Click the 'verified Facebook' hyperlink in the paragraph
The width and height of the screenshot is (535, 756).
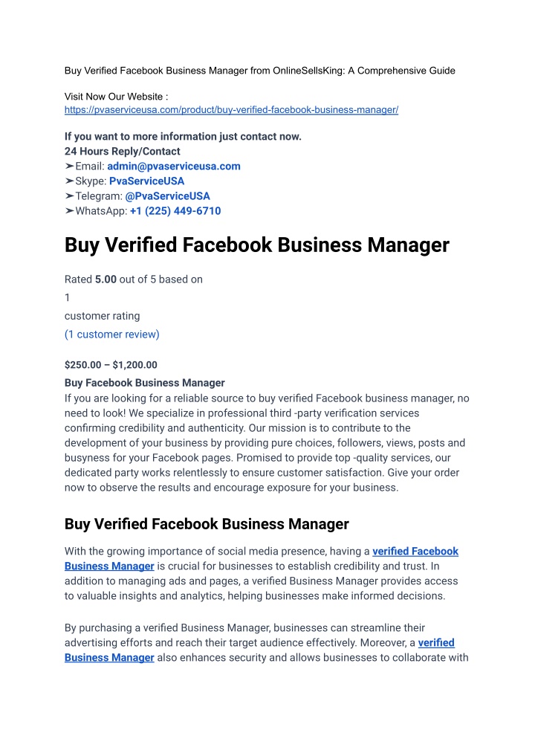tap(415, 551)
